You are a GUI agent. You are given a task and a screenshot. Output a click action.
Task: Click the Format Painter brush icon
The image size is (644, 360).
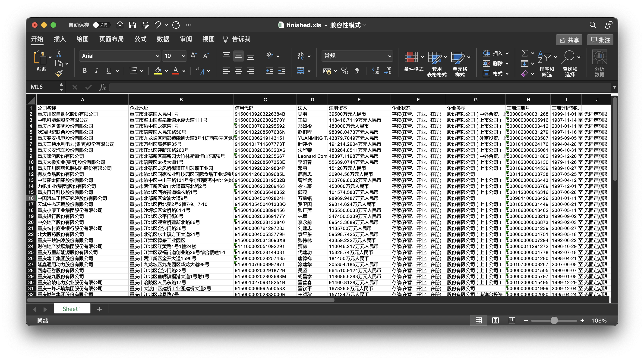(x=59, y=73)
